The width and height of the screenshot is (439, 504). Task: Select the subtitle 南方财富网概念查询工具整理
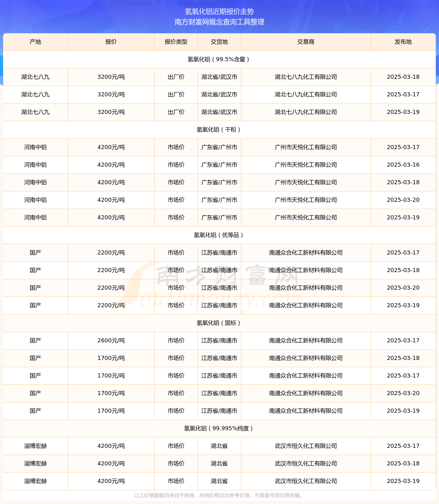219,22
